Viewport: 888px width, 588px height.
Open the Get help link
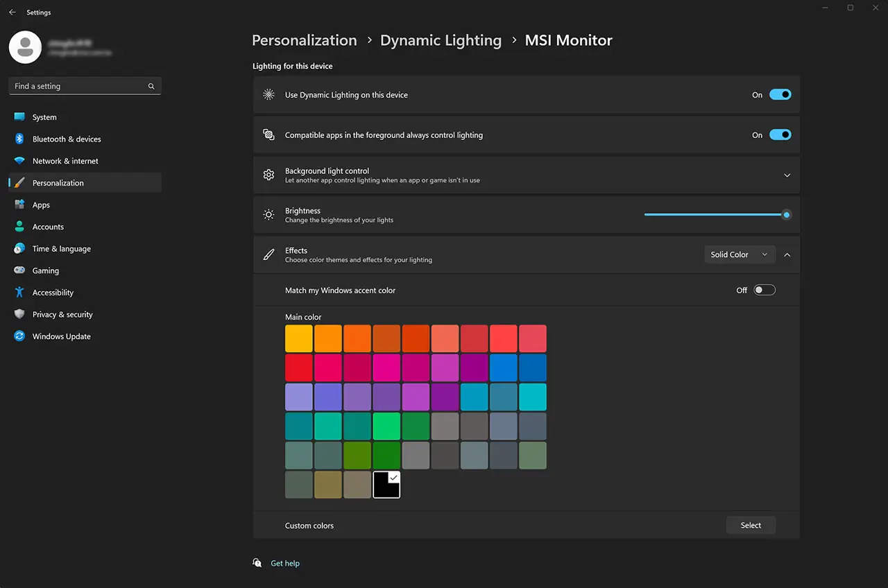pyautogui.click(x=285, y=564)
